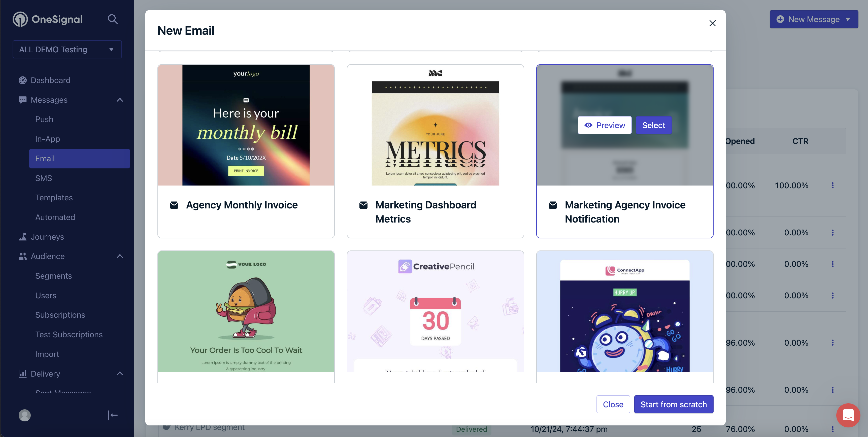Click the search icon in the top bar
The width and height of the screenshot is (868, 437).
[112, 18]
